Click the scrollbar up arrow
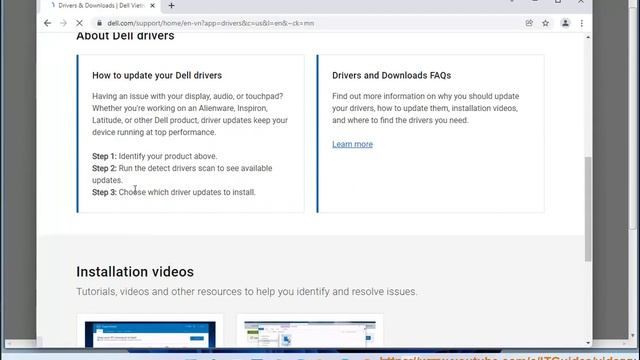 click(588, 38)
